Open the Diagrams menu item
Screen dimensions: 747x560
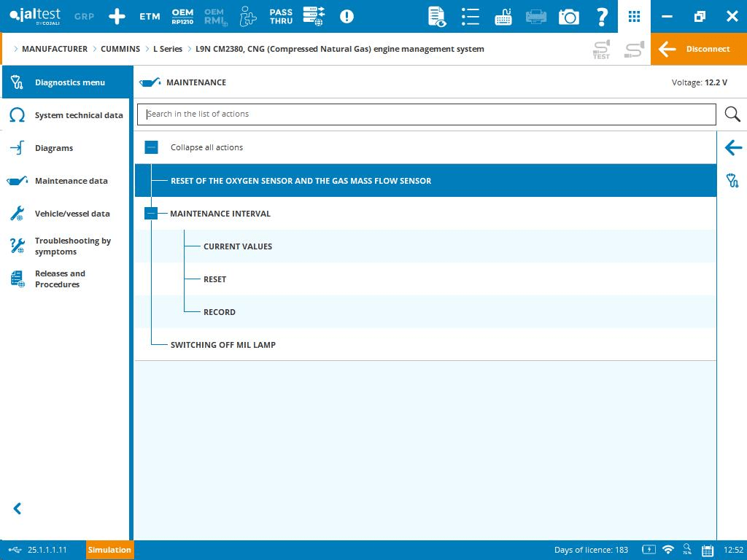(x=54, y=148)
